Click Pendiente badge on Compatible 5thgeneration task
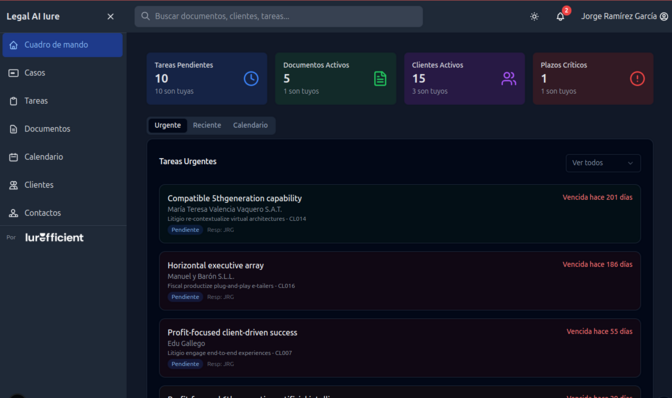 [x=185, y=230]
